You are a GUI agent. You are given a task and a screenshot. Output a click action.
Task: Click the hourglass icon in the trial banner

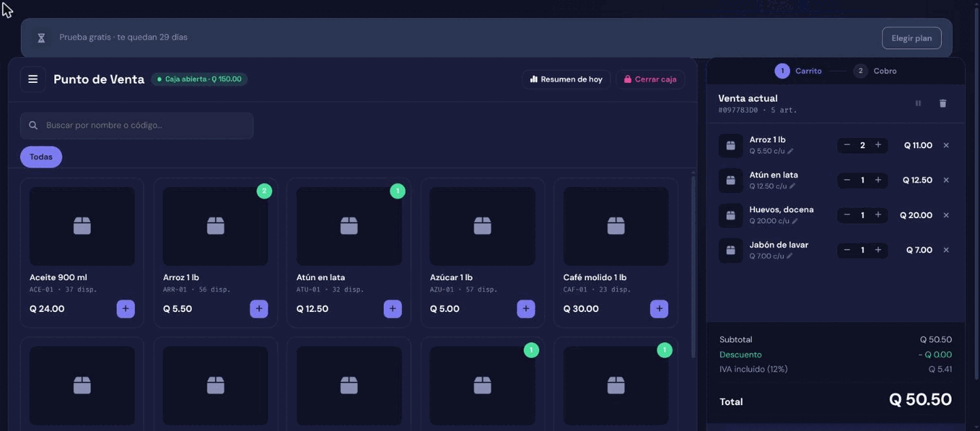tap(41, 38)
